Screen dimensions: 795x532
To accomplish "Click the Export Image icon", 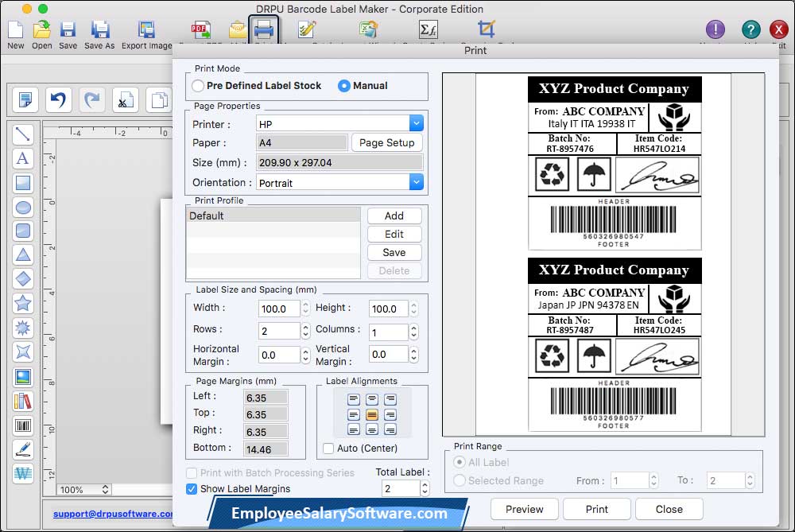I will (146, 30).
